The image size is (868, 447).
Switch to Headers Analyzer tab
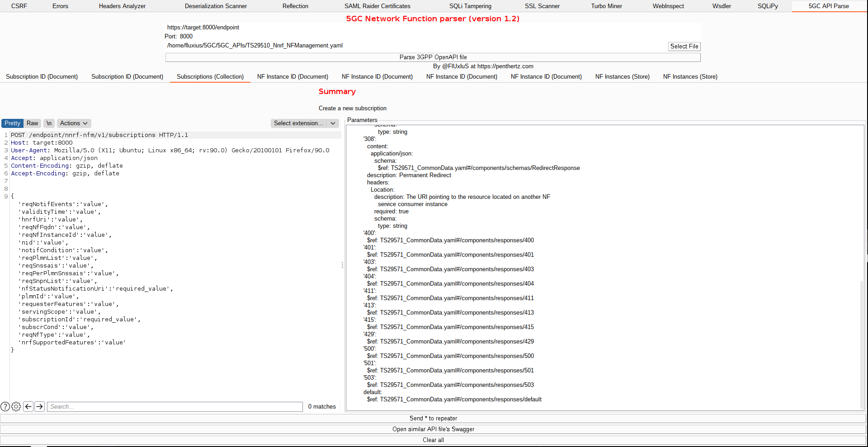point(122,6)
